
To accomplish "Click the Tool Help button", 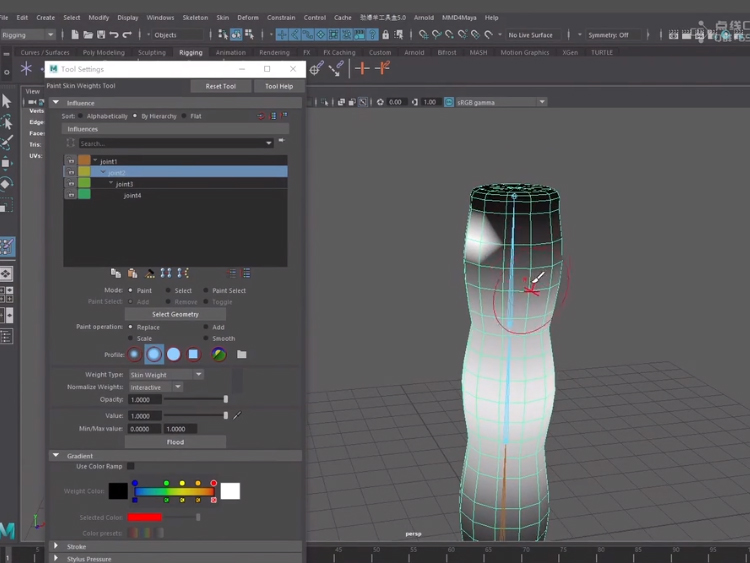I will point(279,86).
